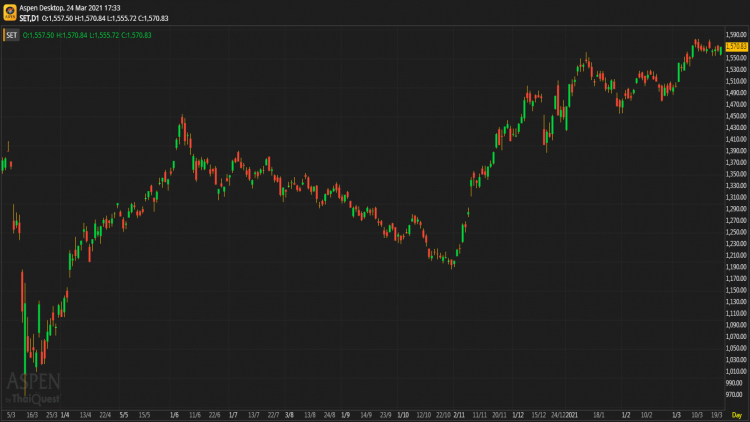The image size is (750, 422).
Task: Click the 5/5 date label on time axis
Action: (x=124, y=415)
